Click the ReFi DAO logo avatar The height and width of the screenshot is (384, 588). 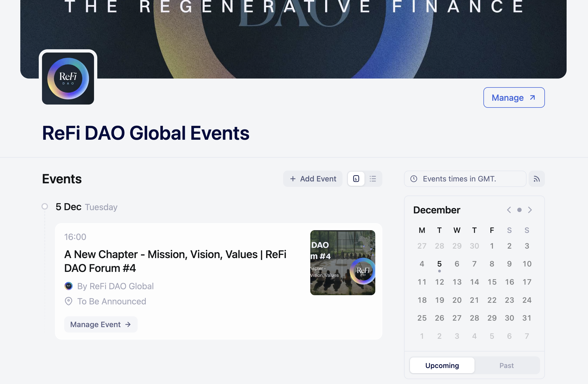(x=68, y=79)
